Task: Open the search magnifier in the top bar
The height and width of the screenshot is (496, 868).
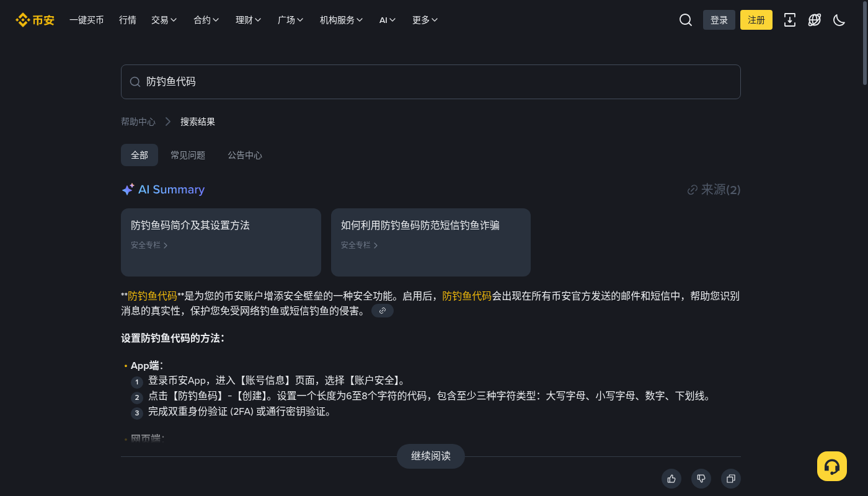Action: 686,20
